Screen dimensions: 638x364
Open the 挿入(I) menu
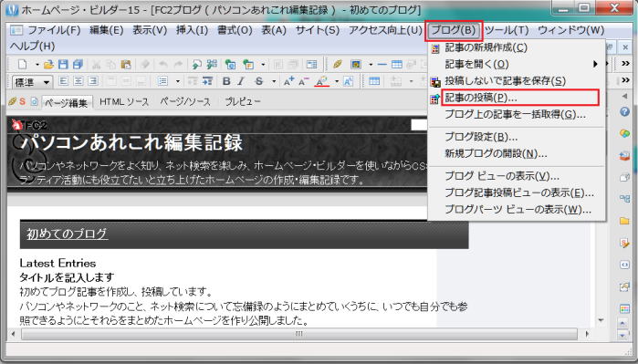[x=192, y=30]
